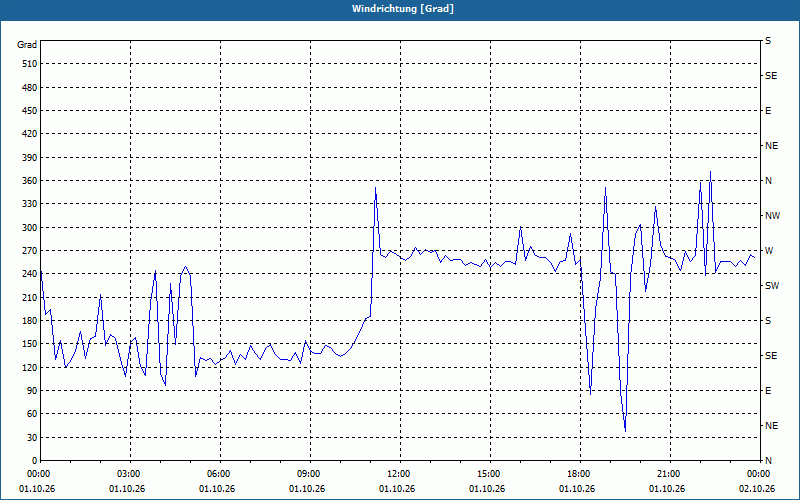Click the 510 value on the degree axis
Image resolution: width=800 pixels, height=500 pixels.
click(30, 64)
